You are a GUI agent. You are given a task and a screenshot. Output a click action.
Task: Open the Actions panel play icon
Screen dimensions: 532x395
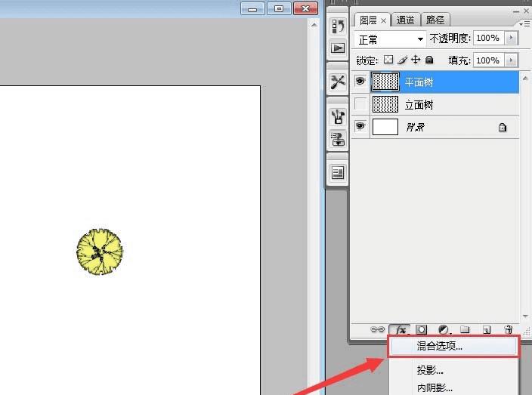pyautogui.click(x=338, y=48)
